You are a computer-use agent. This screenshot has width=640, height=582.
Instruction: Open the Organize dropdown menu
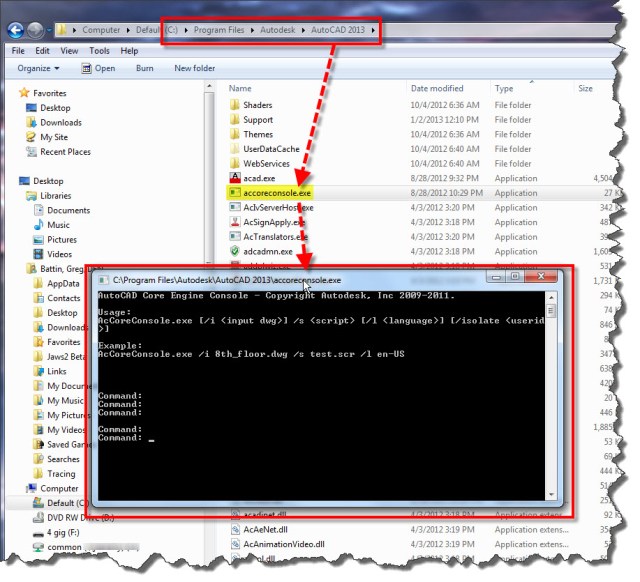coord(38,68)
